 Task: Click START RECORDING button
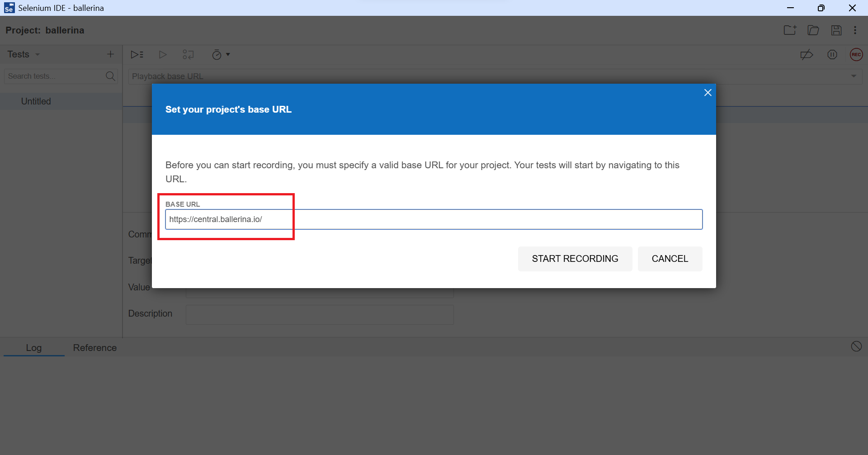pyautogui.click(x=575, y=259)
